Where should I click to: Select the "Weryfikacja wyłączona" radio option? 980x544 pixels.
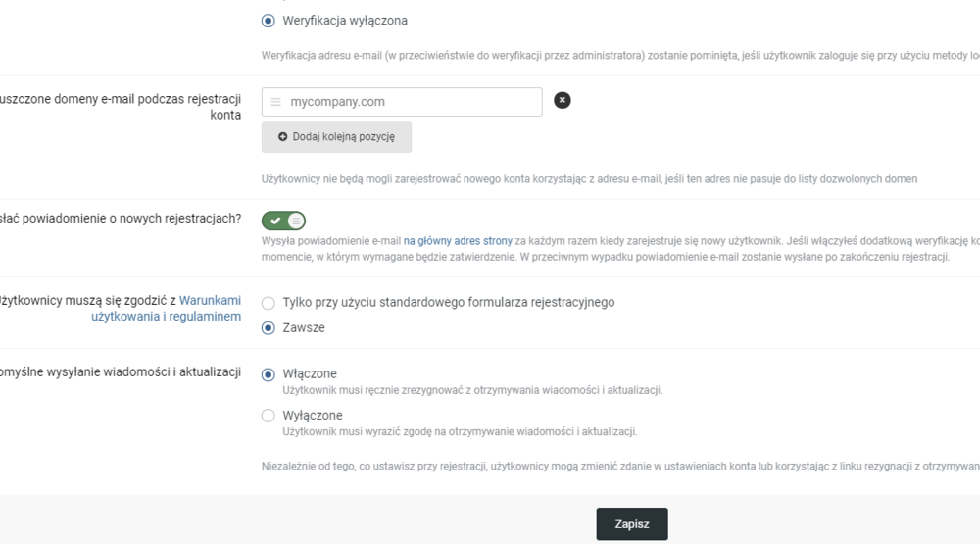269,21
